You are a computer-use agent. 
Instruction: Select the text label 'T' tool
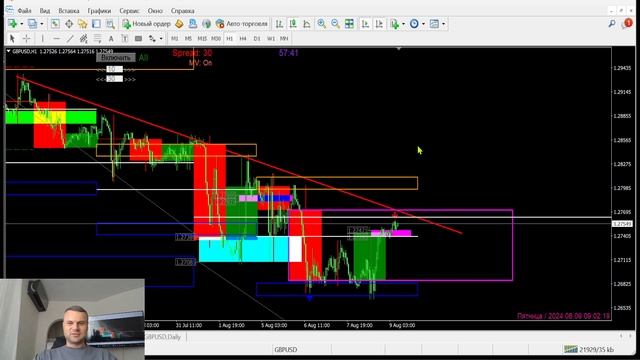124,38
